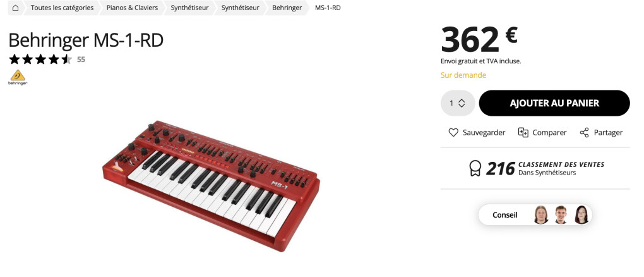Click the sales ranking ribbon badge icon
This screenshot has width=644, height=277.
[x=475, y=168]
